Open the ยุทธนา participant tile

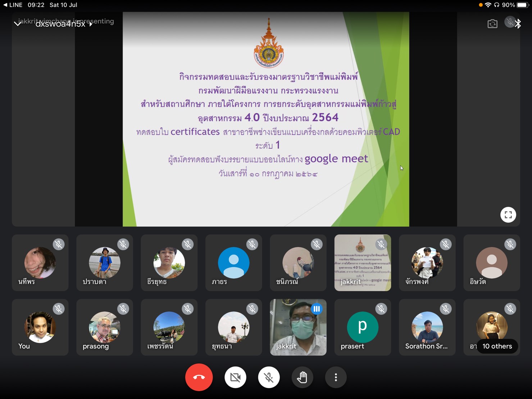click(x=233, y=327)
